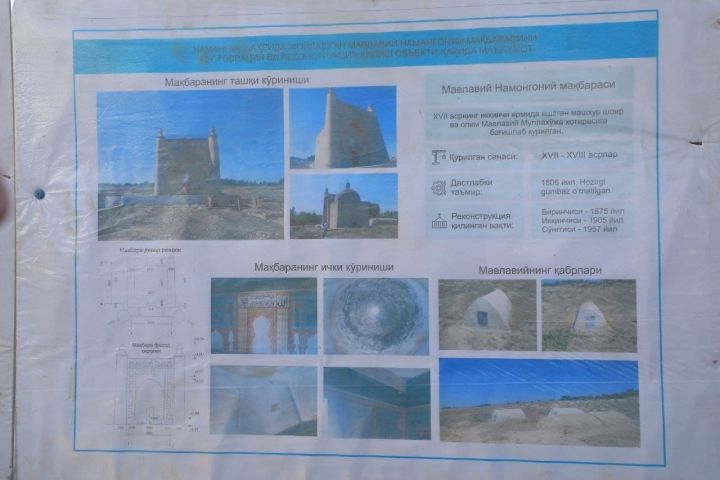Select the interior photo of the decorated arch
720x480 pixels.
pos(264,316)
